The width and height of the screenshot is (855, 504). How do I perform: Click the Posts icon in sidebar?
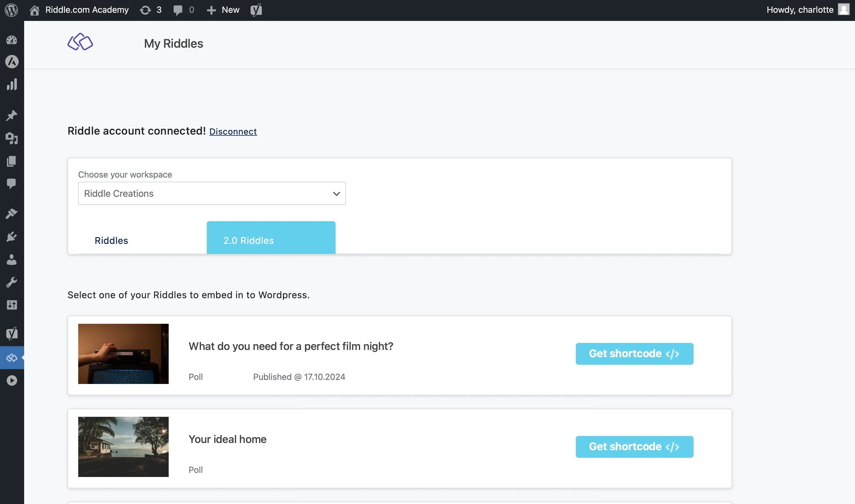click(12, 115)
